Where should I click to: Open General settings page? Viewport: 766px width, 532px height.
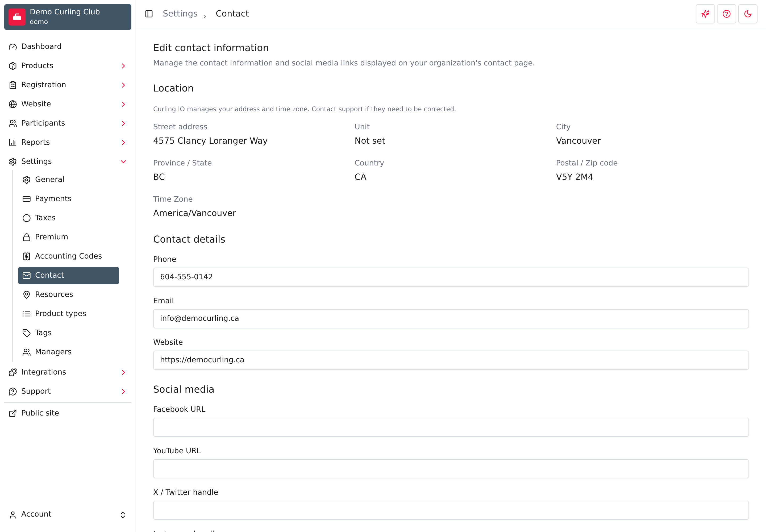[x=68, y=180]
